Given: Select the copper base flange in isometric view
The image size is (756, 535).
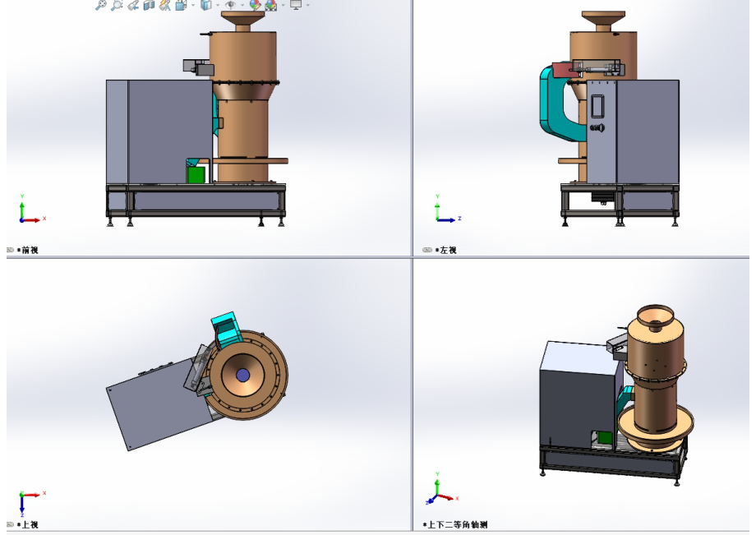Looking at the screenshot, I should click(656, 427).
